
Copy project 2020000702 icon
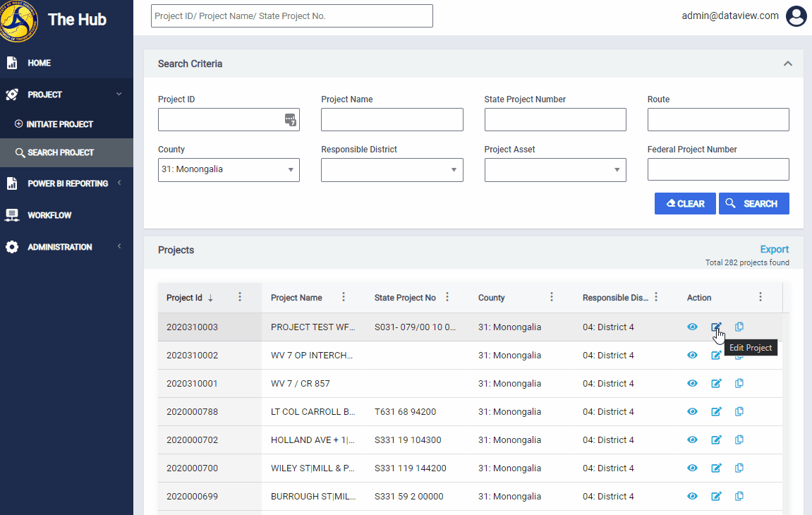(739, 440)
